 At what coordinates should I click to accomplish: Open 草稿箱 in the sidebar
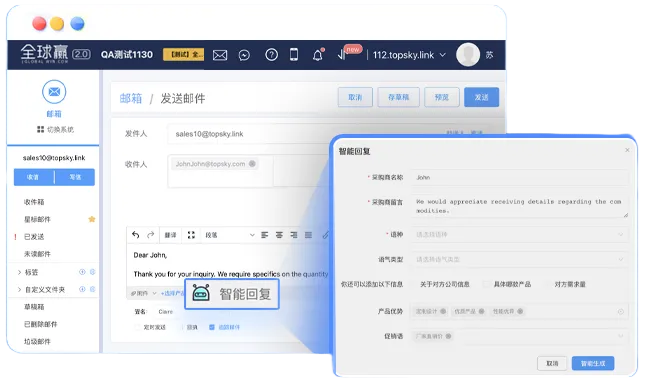[x=34, y=307]
